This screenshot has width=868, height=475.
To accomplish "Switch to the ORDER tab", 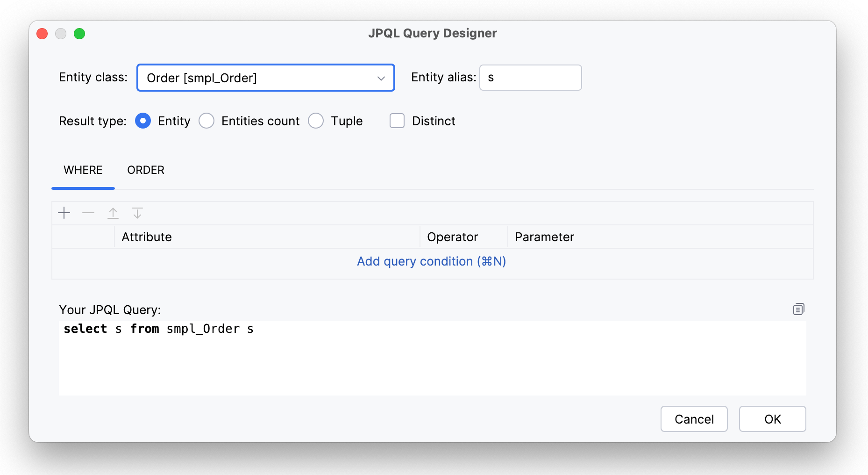I will [x=146, y=170].
